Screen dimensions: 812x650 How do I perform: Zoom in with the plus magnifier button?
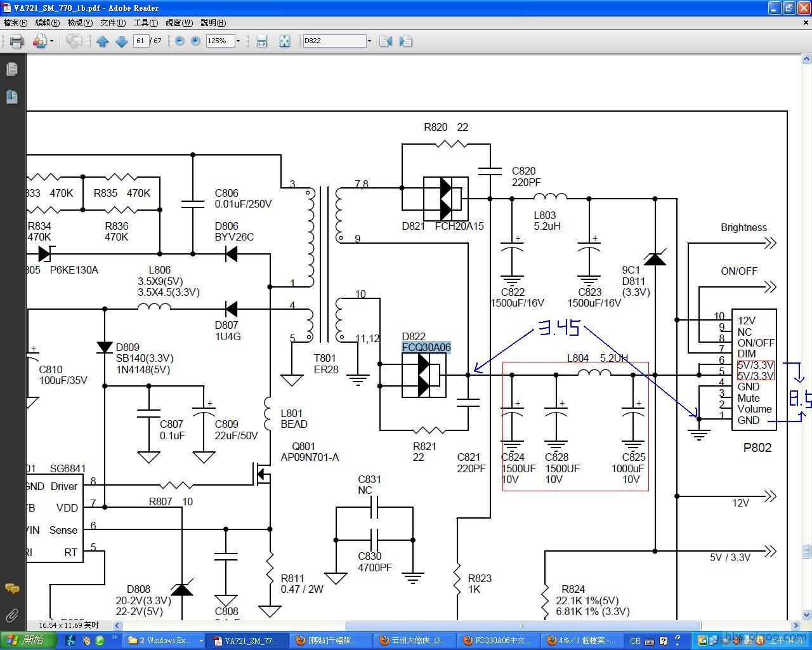[196, 41]
